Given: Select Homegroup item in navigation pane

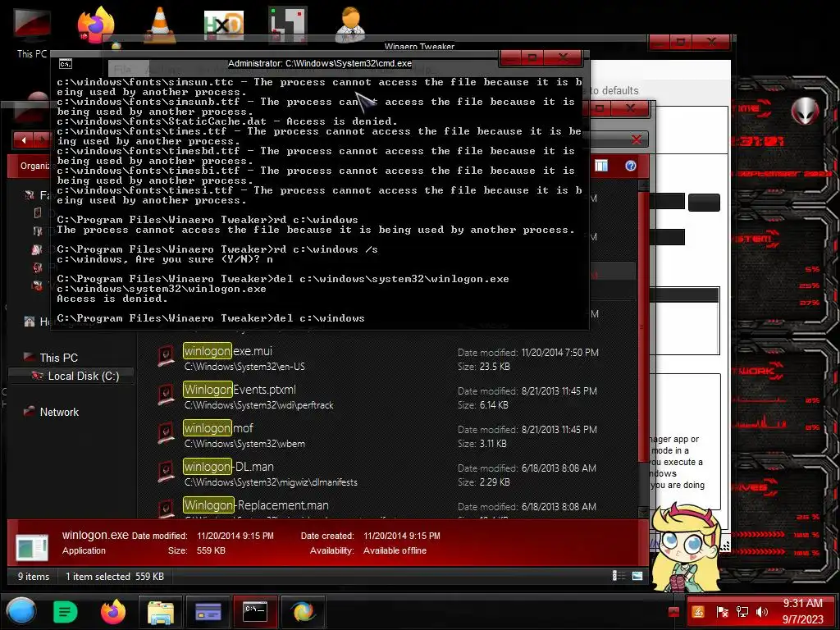Looking at the screenshot, I should pyautogui.click(x=38, y=322).
